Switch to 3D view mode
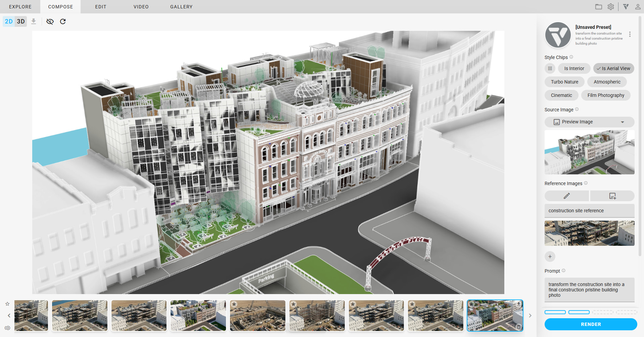The width and height of the screenshot is (644, 337). coord(21,21)
